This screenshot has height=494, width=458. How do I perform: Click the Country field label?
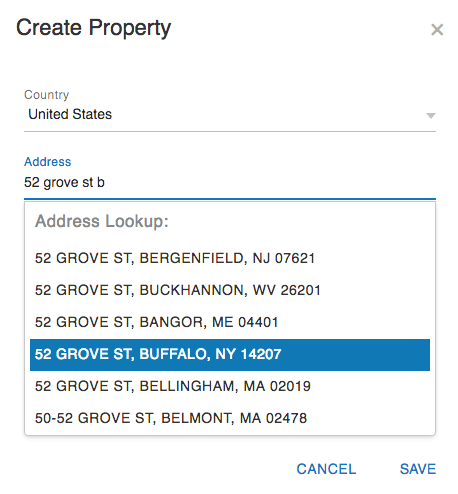46,95
